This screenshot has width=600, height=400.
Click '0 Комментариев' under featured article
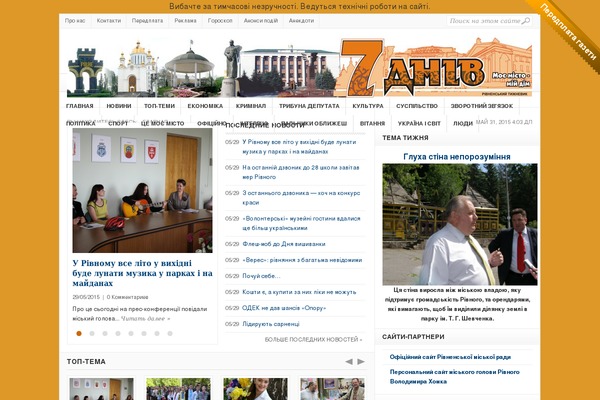pos(127,297)
